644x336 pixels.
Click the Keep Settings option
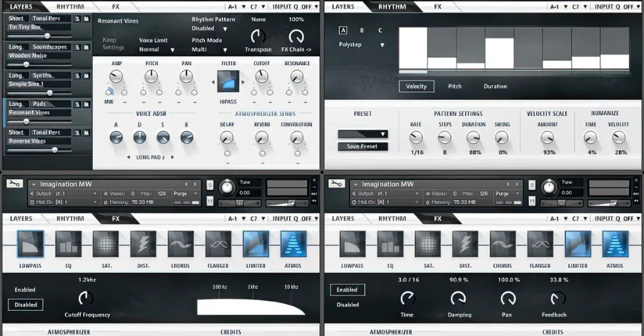(113, 44)
